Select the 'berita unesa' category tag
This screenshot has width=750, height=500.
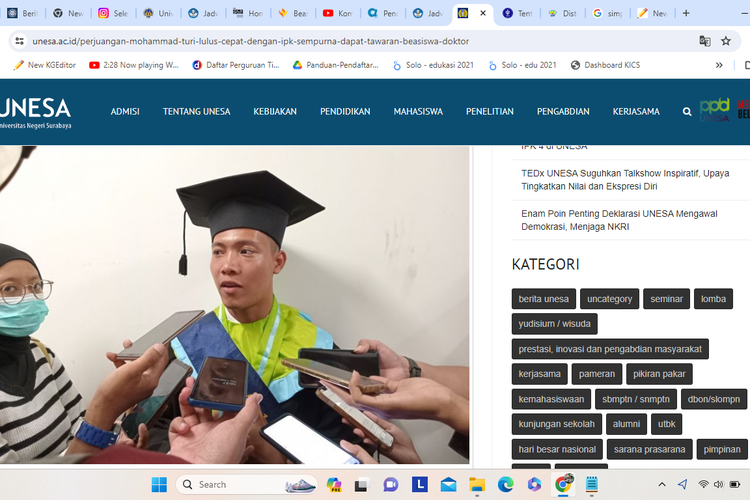click(543, 299)
